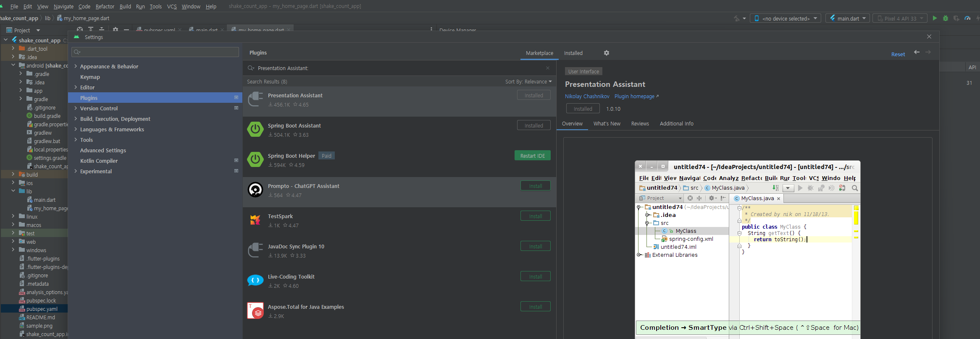Open the Reviews tab
Viewport: 980px width, 339px height.
(x=640, y=124)
